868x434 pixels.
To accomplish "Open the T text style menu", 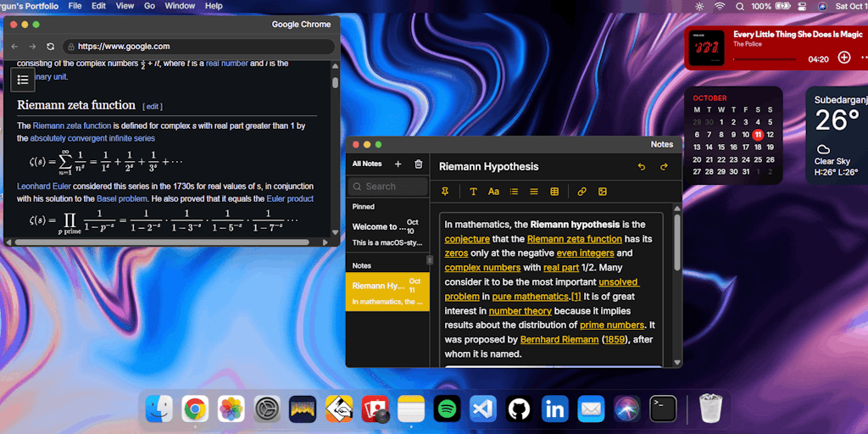I will [x=473, y=192].
